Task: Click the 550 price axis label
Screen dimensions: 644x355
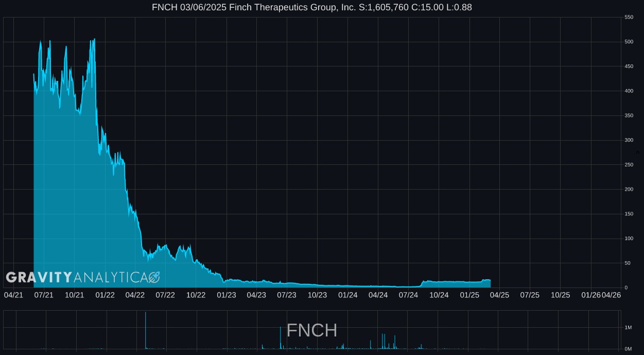Action: tap(629, 17)
